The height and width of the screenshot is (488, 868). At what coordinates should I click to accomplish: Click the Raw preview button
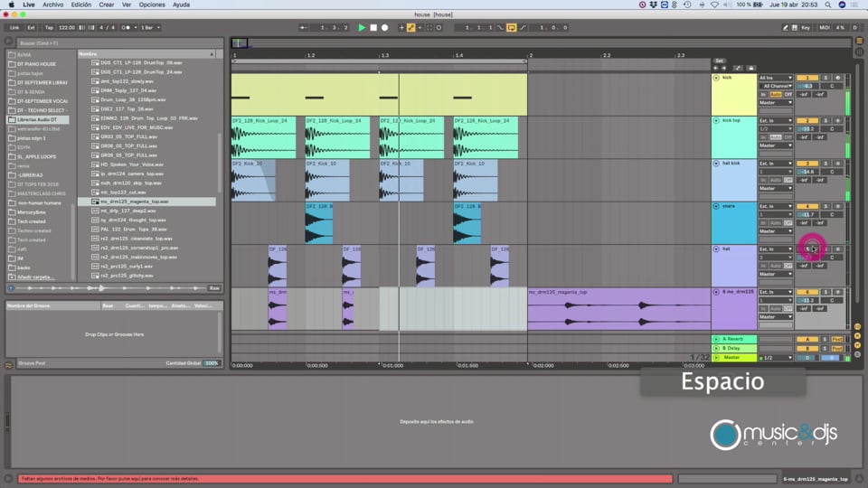click(x=214, y=287)
